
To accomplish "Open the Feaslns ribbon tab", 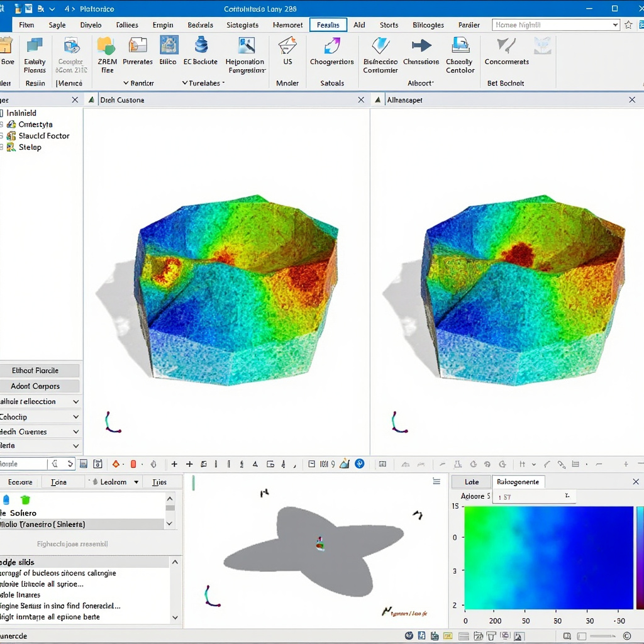I will pyautogui.click(x=328, y=25).
